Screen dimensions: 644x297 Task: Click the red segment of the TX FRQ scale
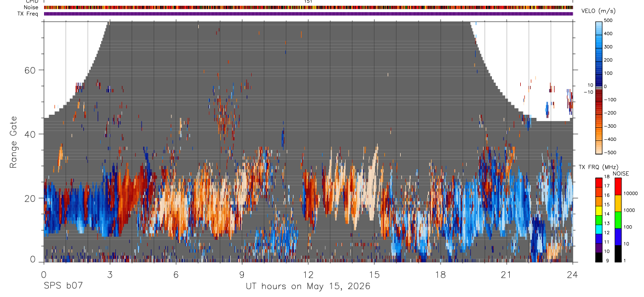tap(599, 182)
